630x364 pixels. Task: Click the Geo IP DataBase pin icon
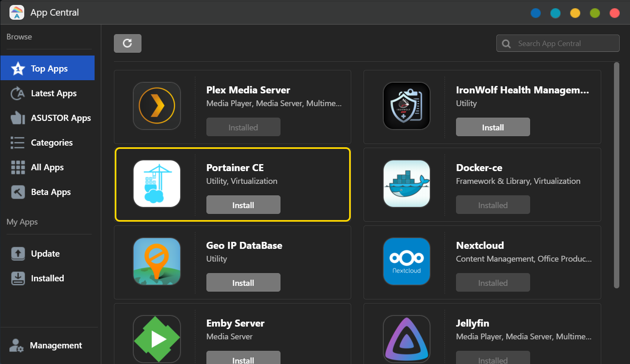pos(157,261)
